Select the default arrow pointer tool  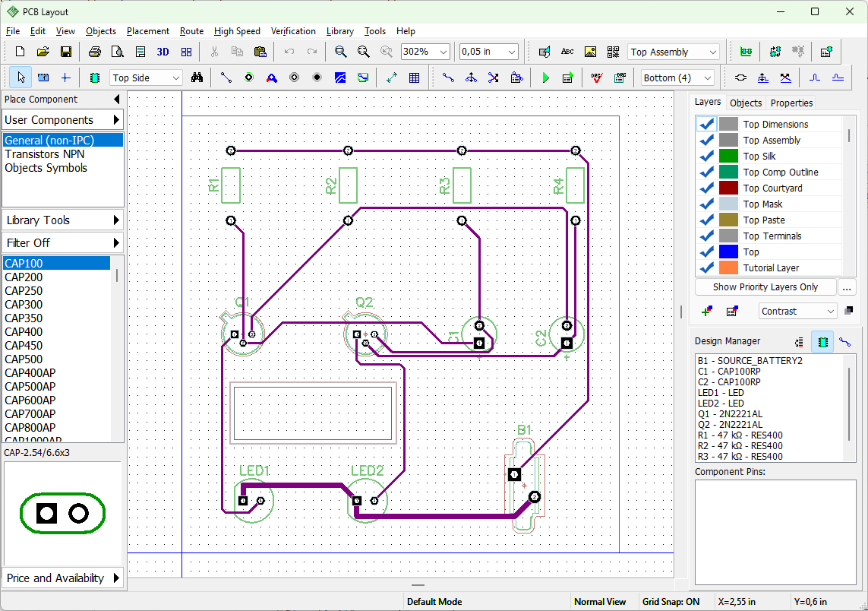[21, 78]
